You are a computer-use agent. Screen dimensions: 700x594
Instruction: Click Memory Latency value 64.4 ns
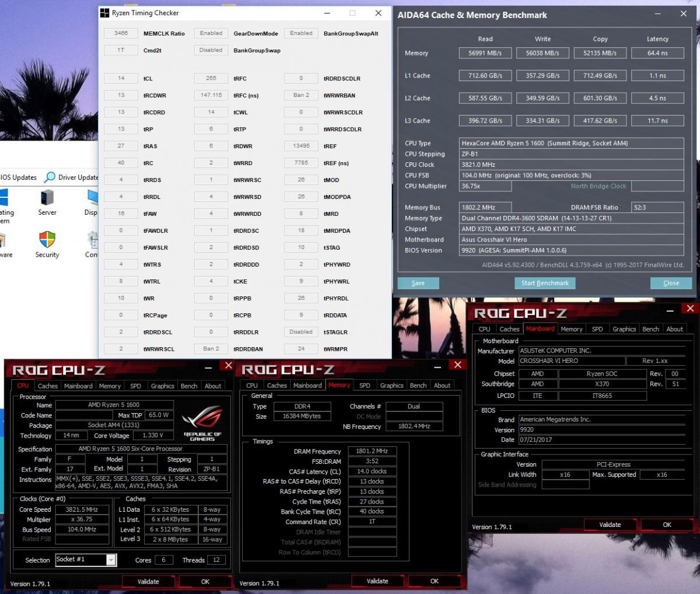click(x=657, y=53)
